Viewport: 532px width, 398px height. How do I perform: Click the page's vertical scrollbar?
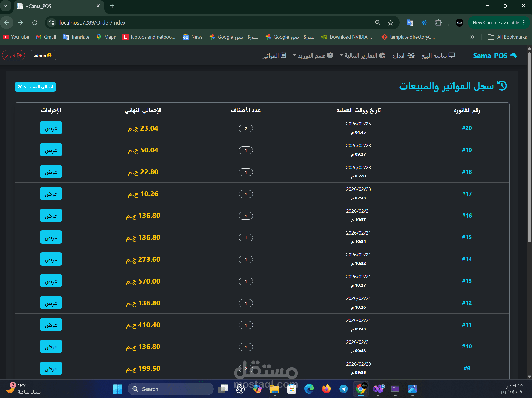(529, 146)
